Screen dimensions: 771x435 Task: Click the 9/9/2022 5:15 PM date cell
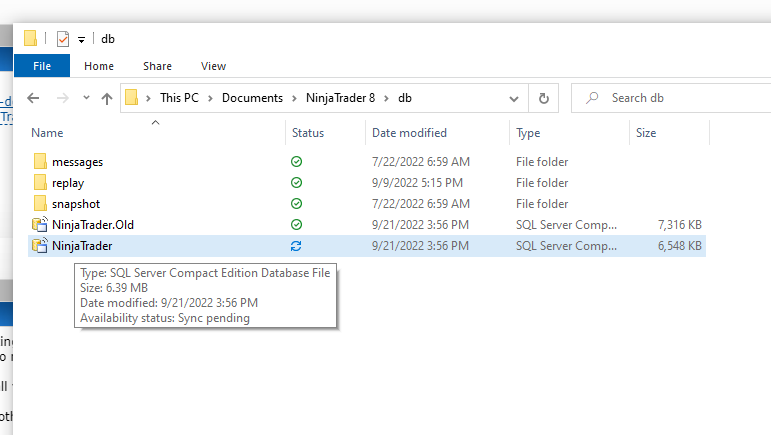tap(417, 183)
